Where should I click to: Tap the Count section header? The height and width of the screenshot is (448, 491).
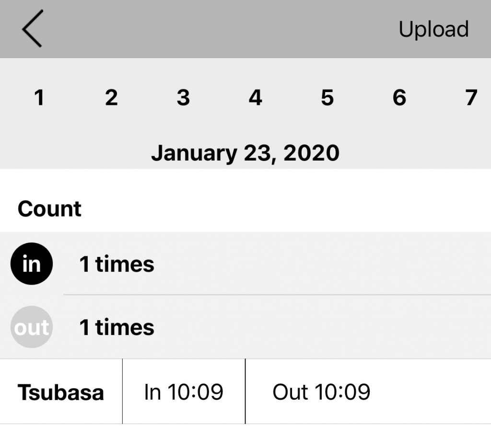pyautogui.click(x=49, y=209)
